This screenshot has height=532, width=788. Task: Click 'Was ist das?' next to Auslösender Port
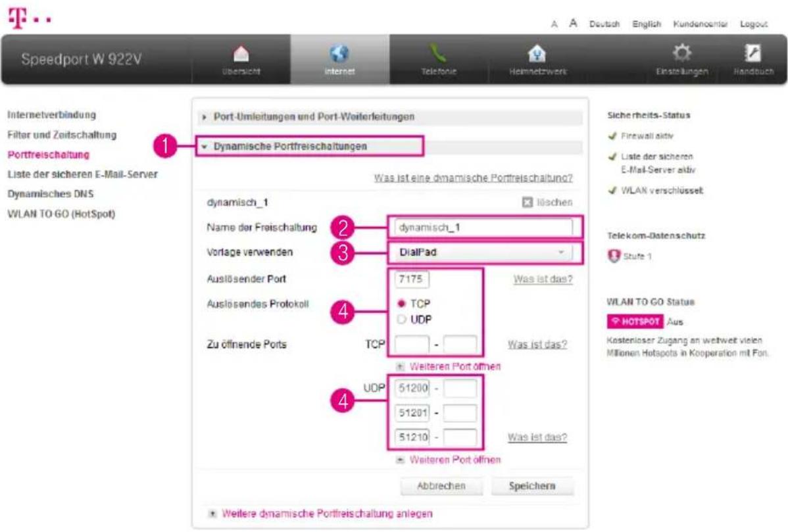[543, 279]
